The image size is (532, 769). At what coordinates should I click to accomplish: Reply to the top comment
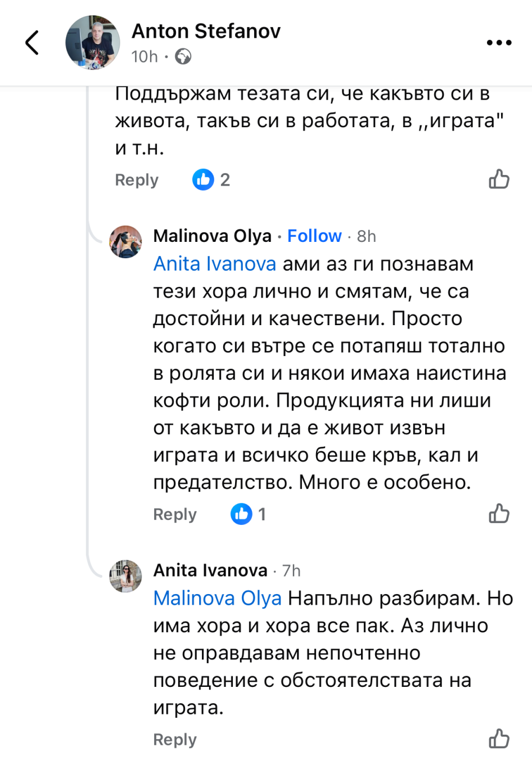tap(137, 180)
